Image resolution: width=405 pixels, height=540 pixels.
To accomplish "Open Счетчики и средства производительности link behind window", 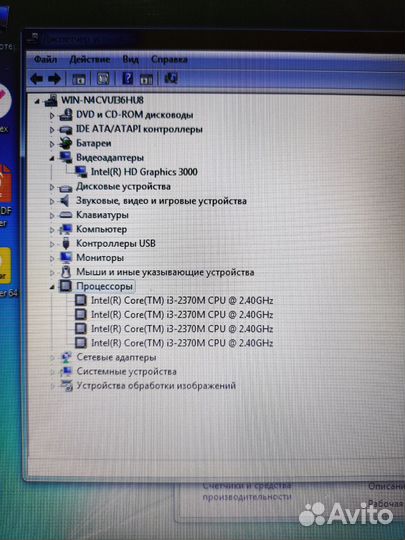I will coord(247,491).
